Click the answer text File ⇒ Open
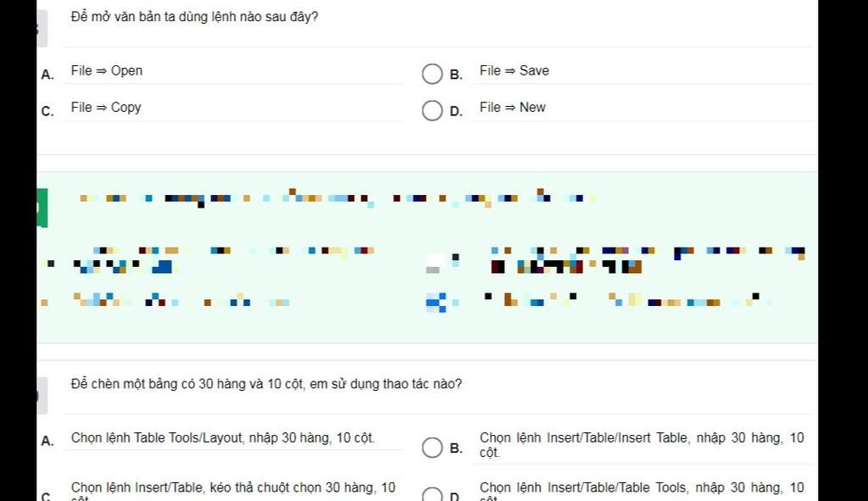The height and width of the screenshot is (501, 868). (106, 71)
